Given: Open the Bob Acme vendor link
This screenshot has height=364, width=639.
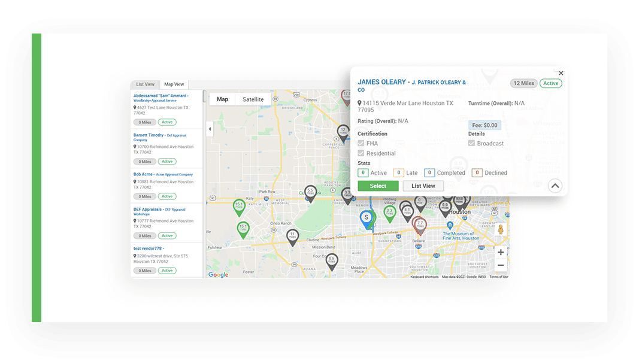Looking at the screenshot, I should point(143,174).
